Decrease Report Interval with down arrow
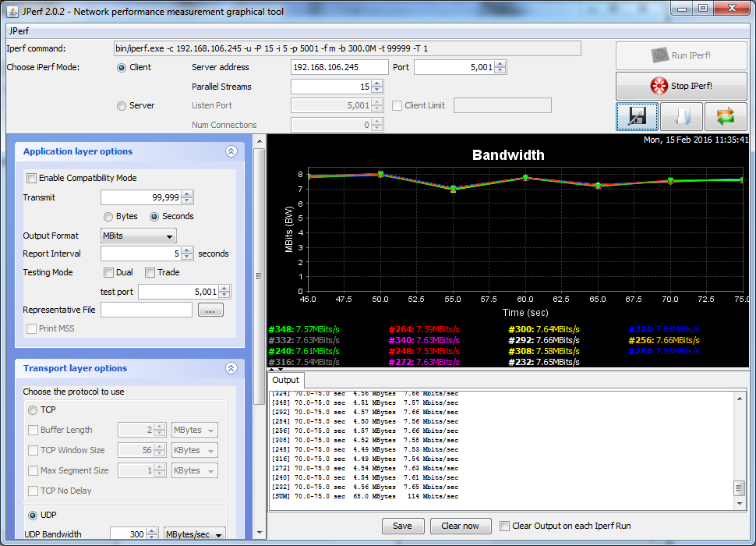 click(x=186, y=257)
